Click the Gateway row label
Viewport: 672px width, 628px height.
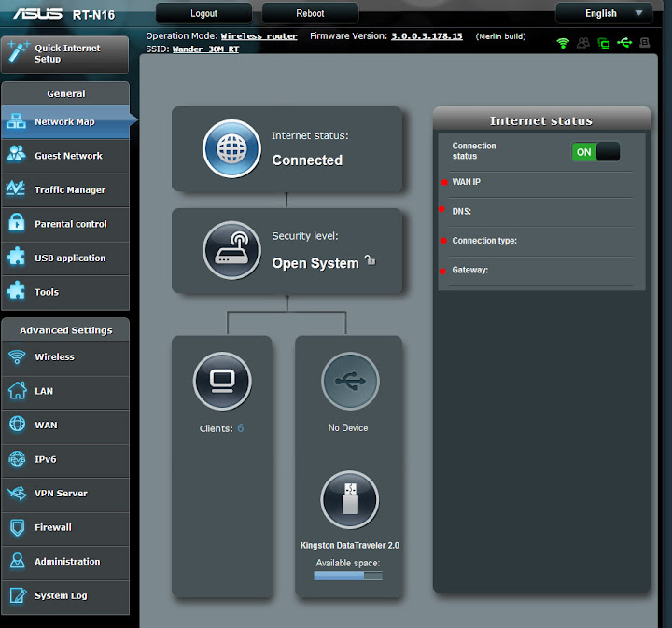tap(470, 270)
